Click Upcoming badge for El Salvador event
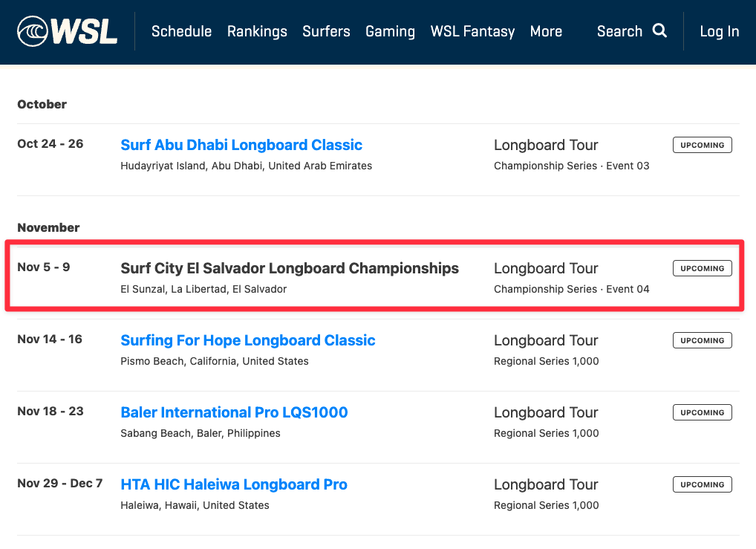756x549 pixels. 702,268
